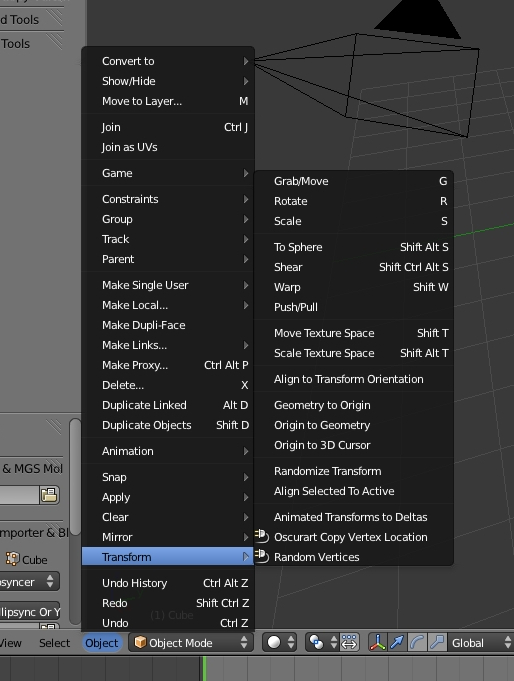Open the Clear submenu
Viewport: 514px width, 681px height.
(168, 517)
